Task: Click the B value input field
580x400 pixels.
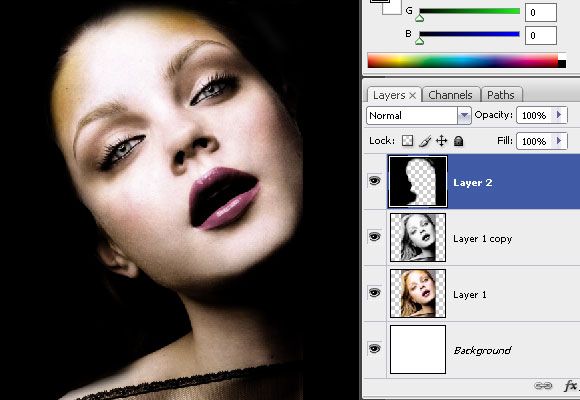Action: coord(541,36)
